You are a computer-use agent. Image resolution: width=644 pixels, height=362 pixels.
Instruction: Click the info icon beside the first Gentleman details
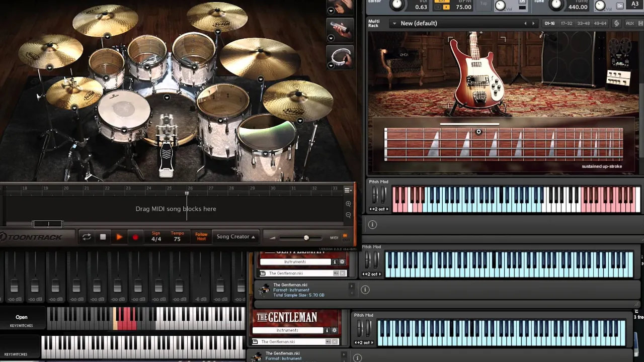pos(365,290)
